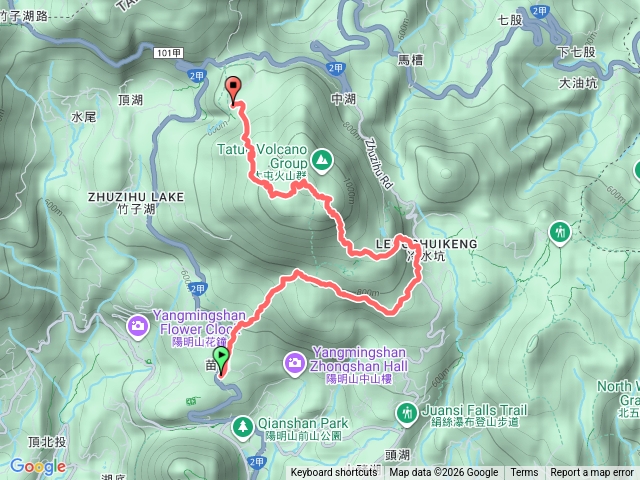
Task: Click the Zhuzihu Rd road label
Action: pos(378,164)
